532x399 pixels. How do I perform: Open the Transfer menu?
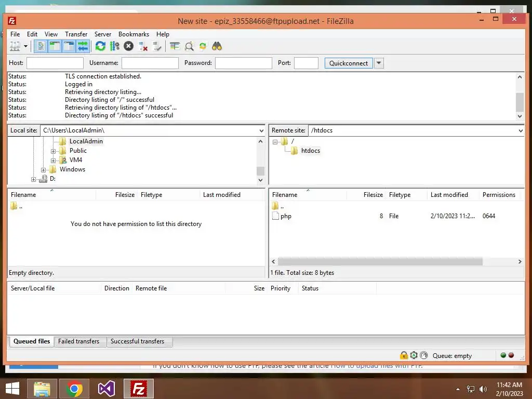76,34
